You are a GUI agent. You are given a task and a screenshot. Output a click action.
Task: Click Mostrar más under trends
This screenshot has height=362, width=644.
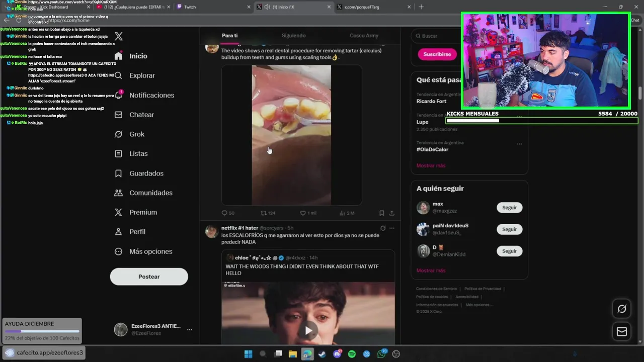(x=431, y=165)
